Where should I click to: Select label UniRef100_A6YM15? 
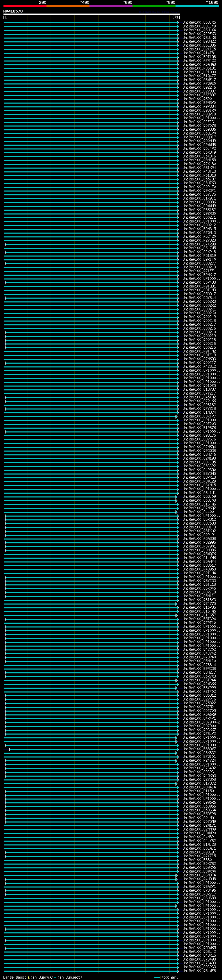pyautogui.click(x=199, y=485)
